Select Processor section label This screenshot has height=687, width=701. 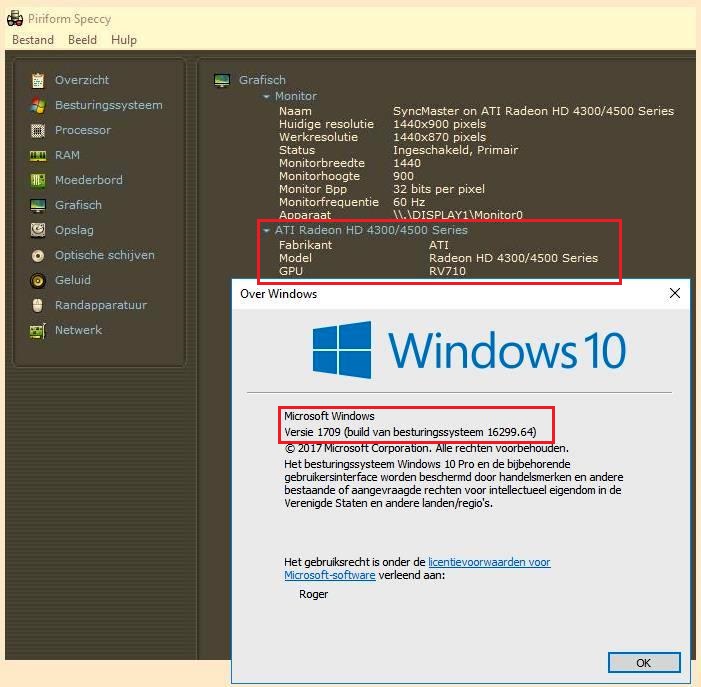[x=83, y=130]
